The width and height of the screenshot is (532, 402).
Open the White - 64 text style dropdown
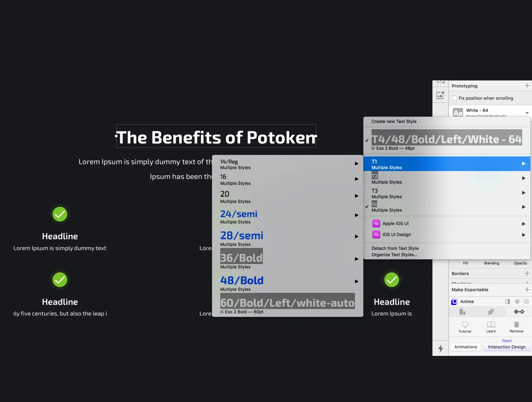point(527,113)
